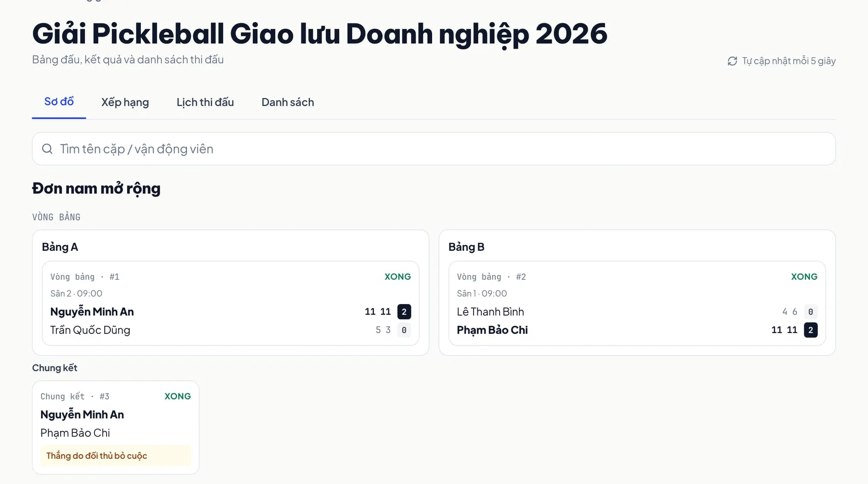Focus the Tìm tên cặp search field
The image size is (868, 484).
tap(434, 149)
